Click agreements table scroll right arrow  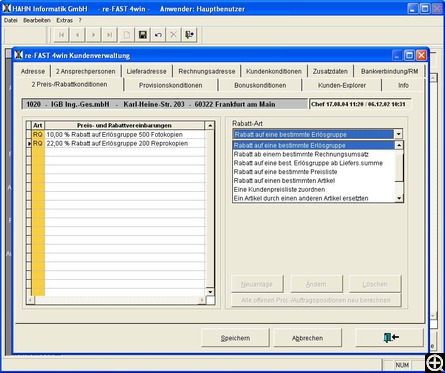(x=202, y=300)
